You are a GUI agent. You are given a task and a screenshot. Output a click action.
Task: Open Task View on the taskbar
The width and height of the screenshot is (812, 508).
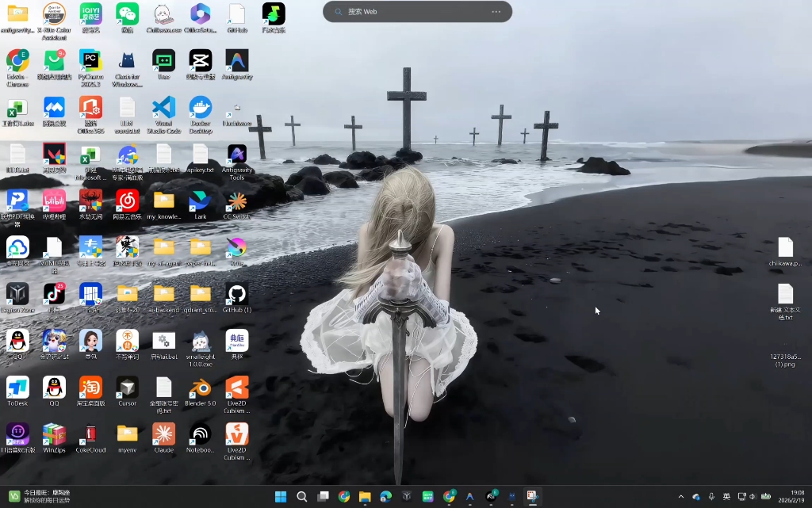(x=324, y=497)
